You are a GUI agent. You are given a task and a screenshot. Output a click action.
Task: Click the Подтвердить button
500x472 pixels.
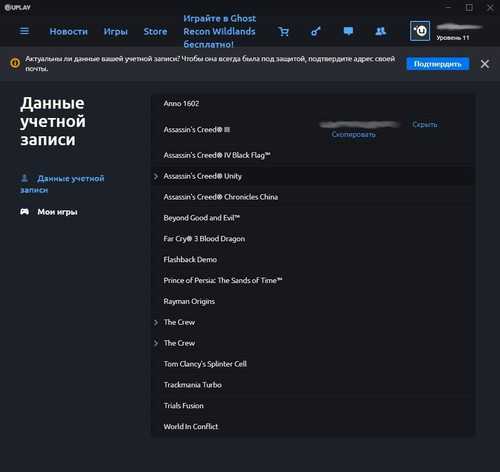[x=438, y=64]
